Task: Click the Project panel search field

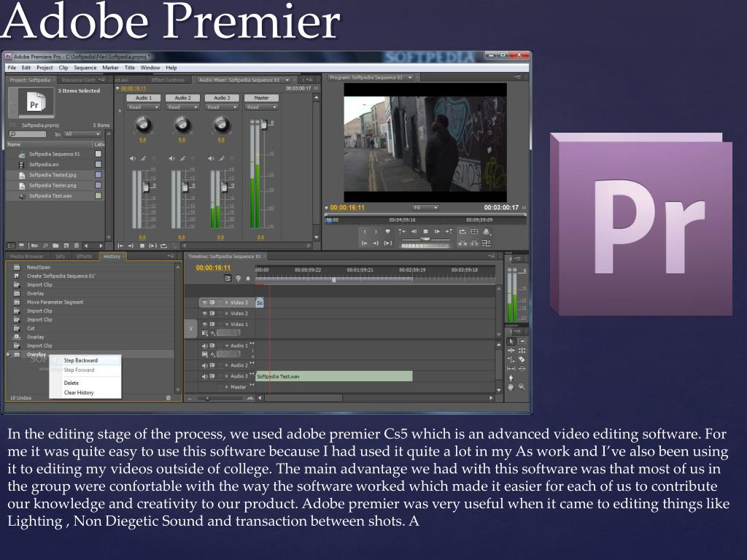Action: point(28,134)
